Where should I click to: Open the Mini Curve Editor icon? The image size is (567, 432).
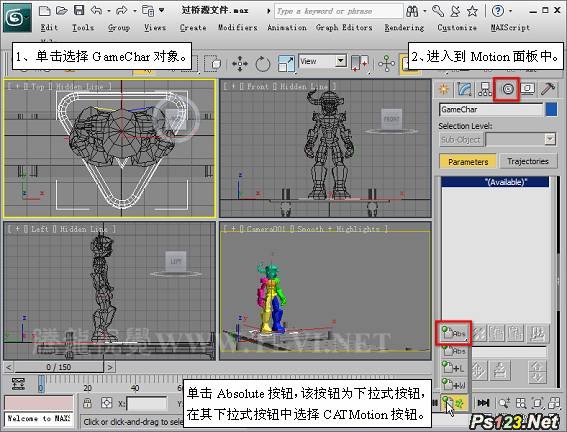coord(18,384)
